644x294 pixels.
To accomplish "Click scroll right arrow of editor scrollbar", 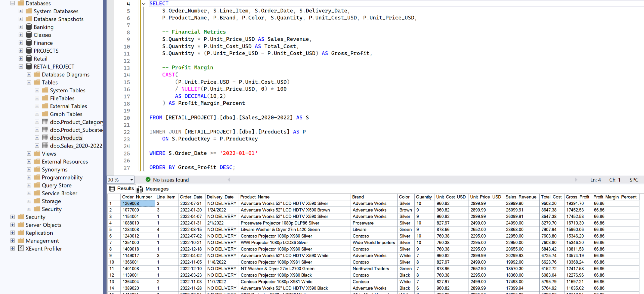I will 576,179.
